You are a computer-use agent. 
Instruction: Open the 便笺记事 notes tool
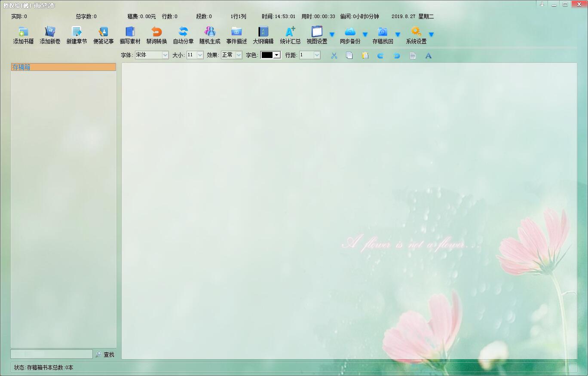pyautogui.click(x=103, y=32)
